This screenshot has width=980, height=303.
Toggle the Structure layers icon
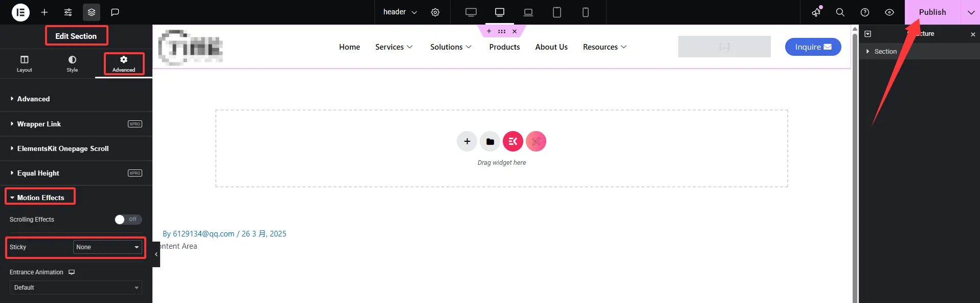coord(92,12)
